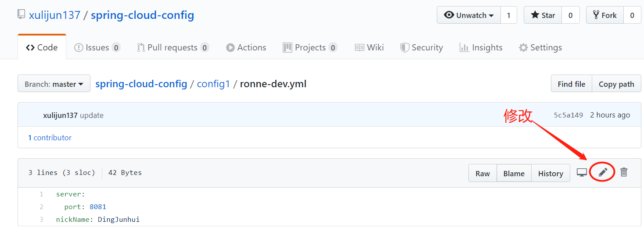The height and width of the screenshot is (242, 644).
Task: Click the 'port: 8081' code line
Action: pos(85,206)
